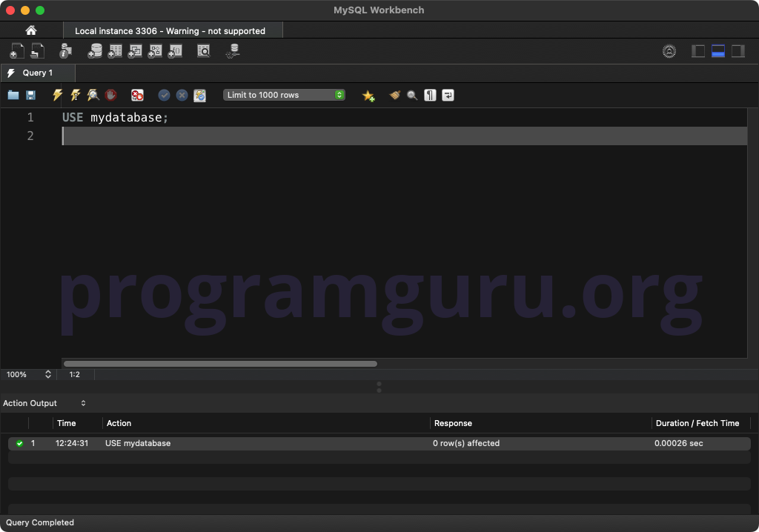Execute the whole script lightning icon
The image size is (759, 532).
tap(58, 95)
